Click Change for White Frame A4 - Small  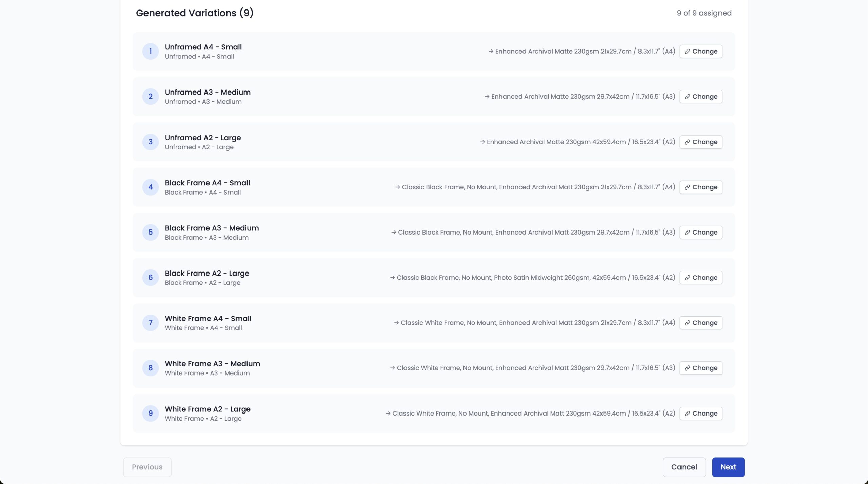click(701, 323)
